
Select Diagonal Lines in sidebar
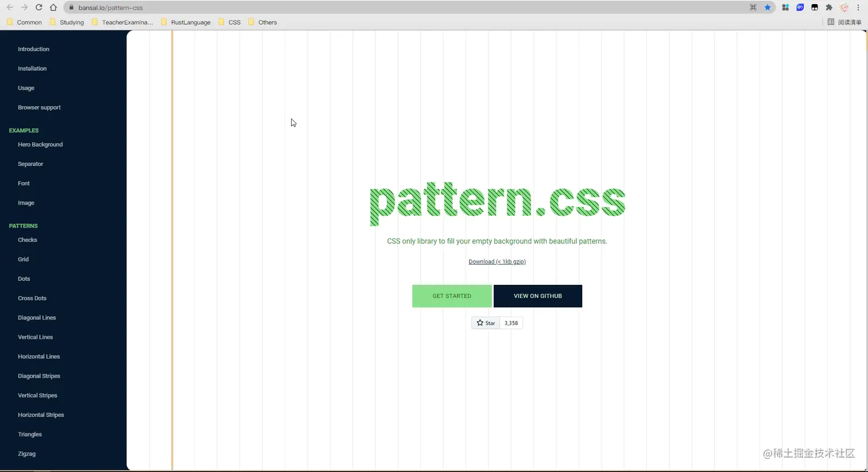pyautogui.click(x=37, y=318)
